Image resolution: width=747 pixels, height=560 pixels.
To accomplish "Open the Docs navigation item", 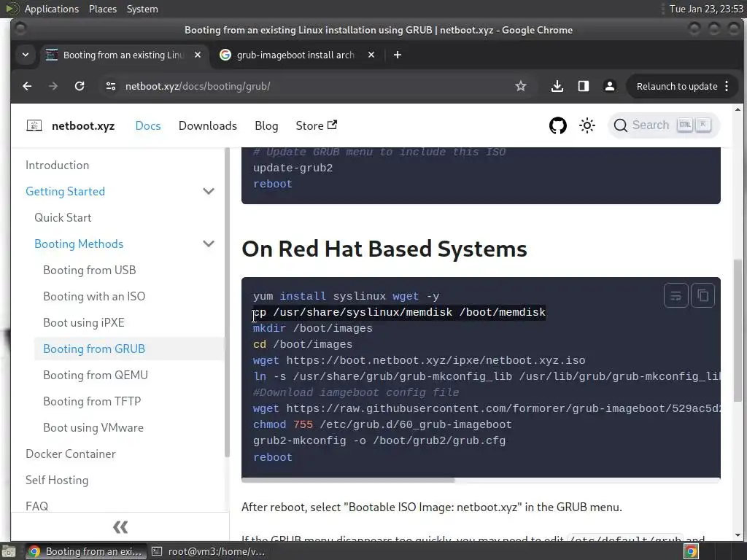I will tap(148, 125).
